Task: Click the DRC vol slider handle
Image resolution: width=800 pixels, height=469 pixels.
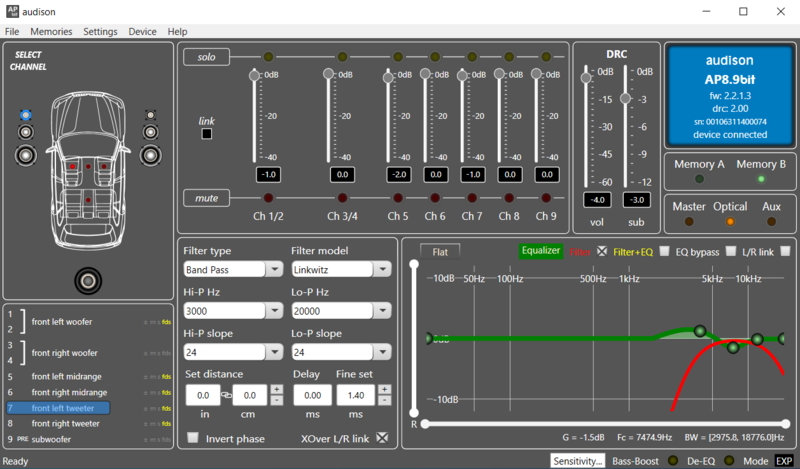Action: 586,78
